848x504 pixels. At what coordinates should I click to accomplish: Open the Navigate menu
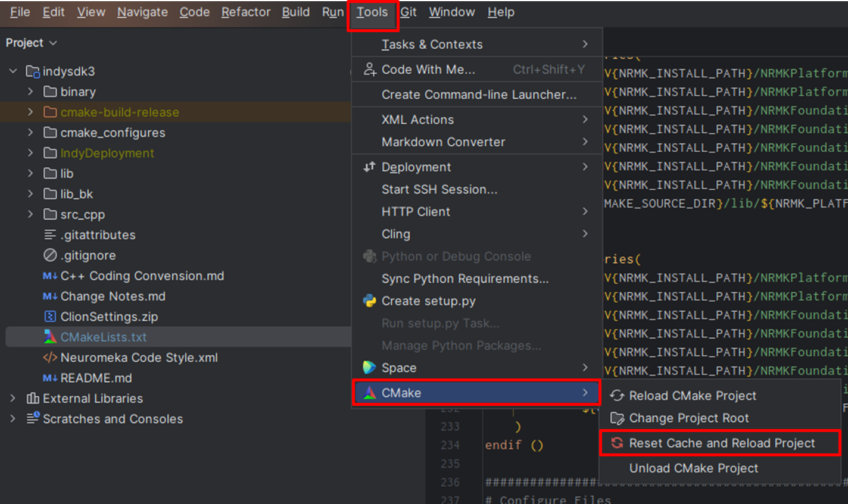(142, 12)
